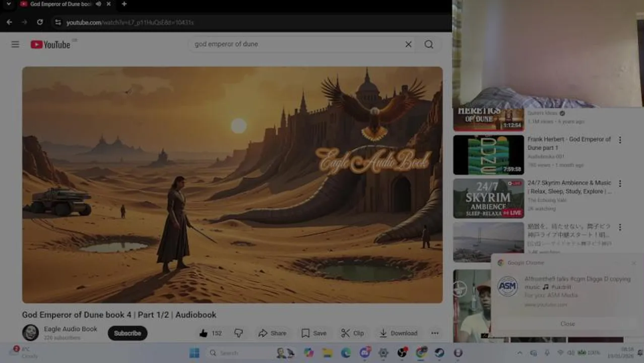Click the magnifying glass search button
This screenshot has width=644, height=363.
tap(429, 44)
